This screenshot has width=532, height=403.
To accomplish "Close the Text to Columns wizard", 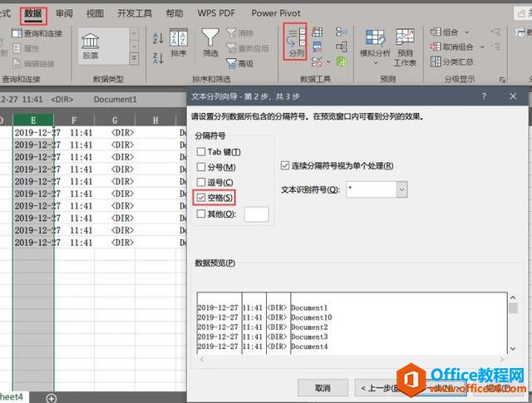I will (513, 96).
